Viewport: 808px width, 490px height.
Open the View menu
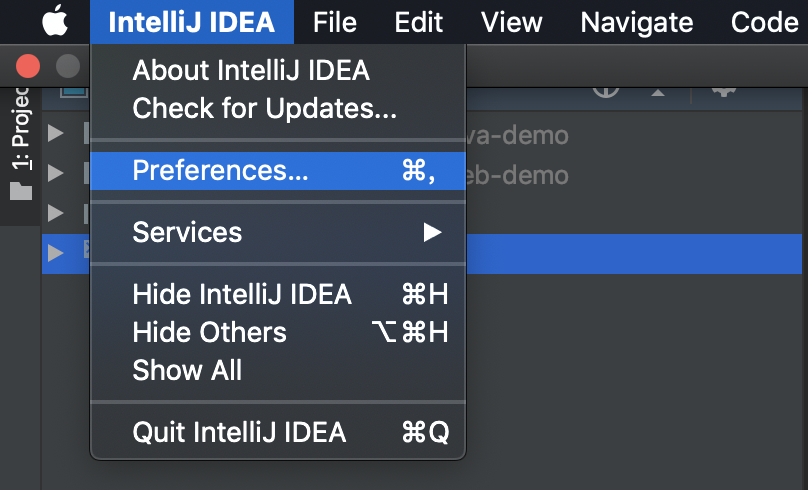coord(513,22)
